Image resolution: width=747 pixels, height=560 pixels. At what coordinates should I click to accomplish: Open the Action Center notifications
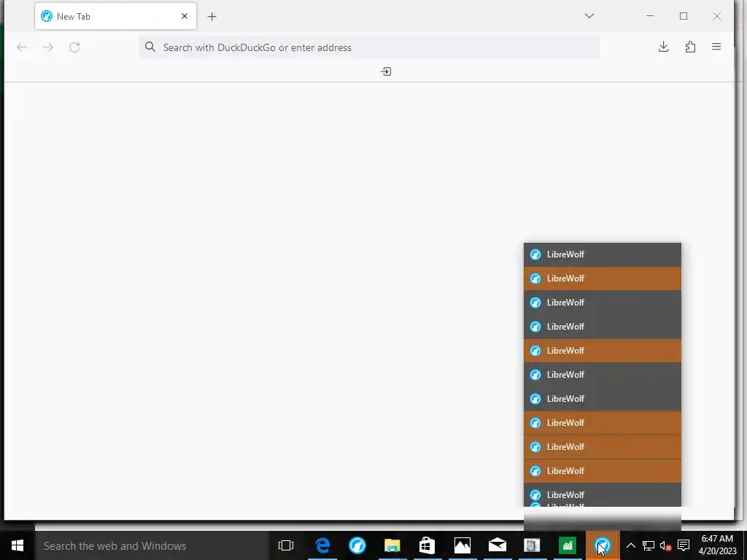pos(684,545)
